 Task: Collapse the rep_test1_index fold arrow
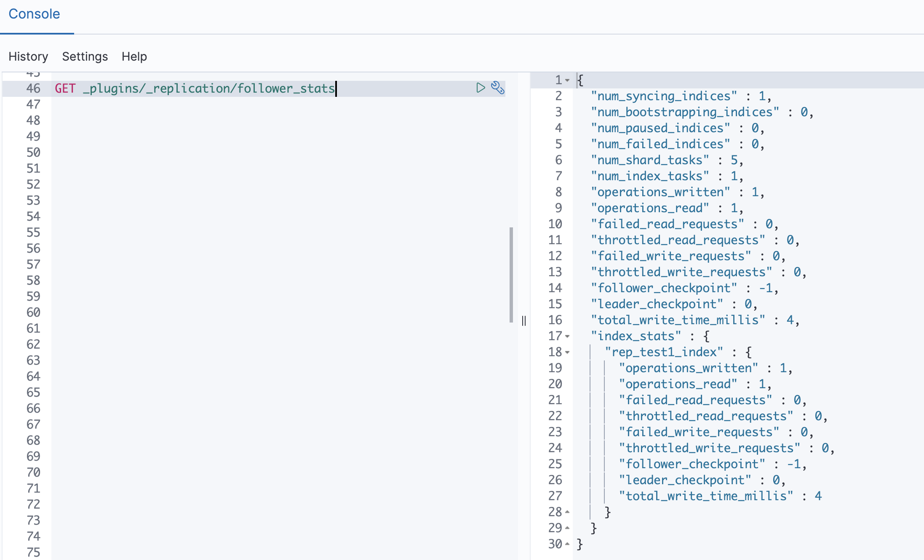point(568,352)
